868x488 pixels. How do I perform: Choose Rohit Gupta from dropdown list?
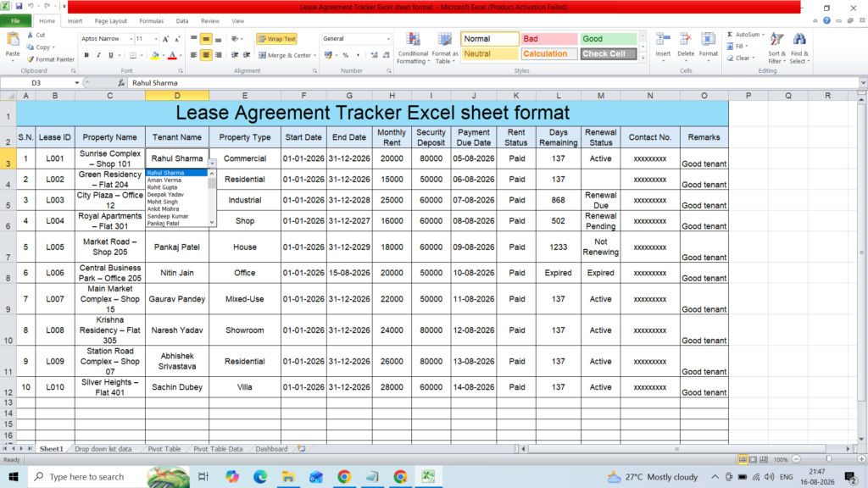click(162, 187)
